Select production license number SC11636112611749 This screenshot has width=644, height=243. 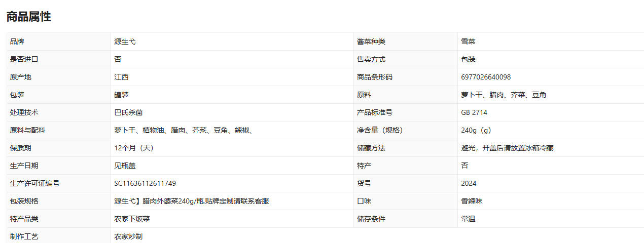145,184
